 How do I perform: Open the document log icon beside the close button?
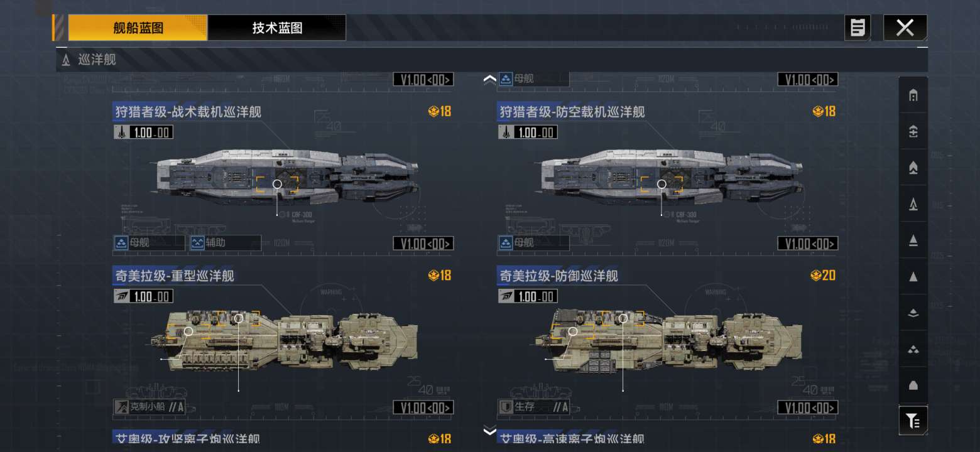click(x=857, y=28)
